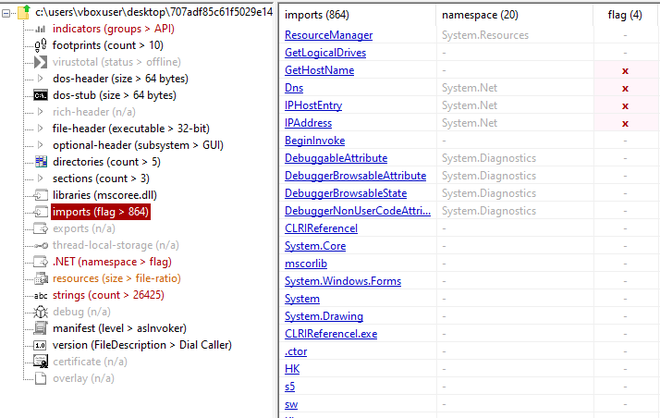Click the root file folder icon
This screenshot has height=418, width=660.
pos(24,12)
